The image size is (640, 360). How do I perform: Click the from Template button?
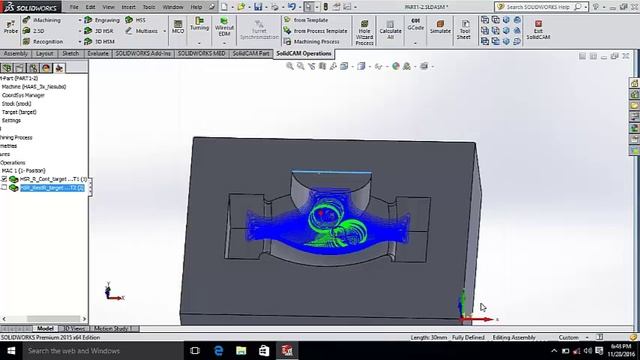coord(306,20)
